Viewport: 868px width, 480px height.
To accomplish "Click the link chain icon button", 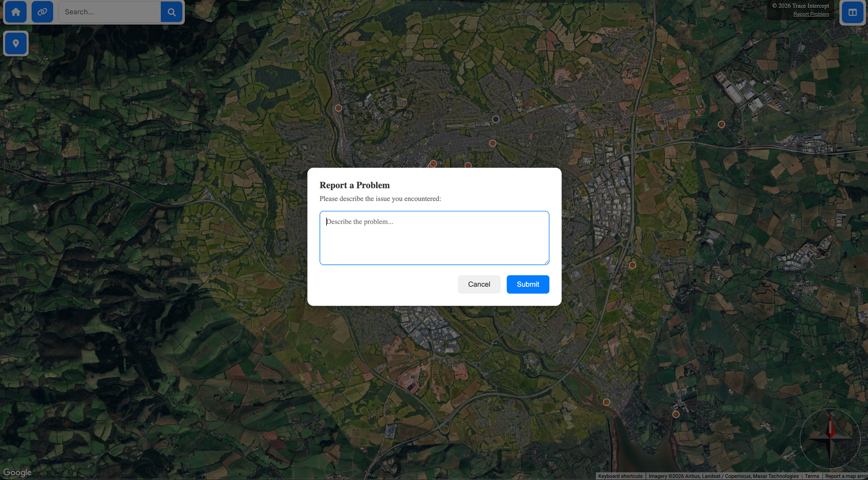I will [42, 12].
